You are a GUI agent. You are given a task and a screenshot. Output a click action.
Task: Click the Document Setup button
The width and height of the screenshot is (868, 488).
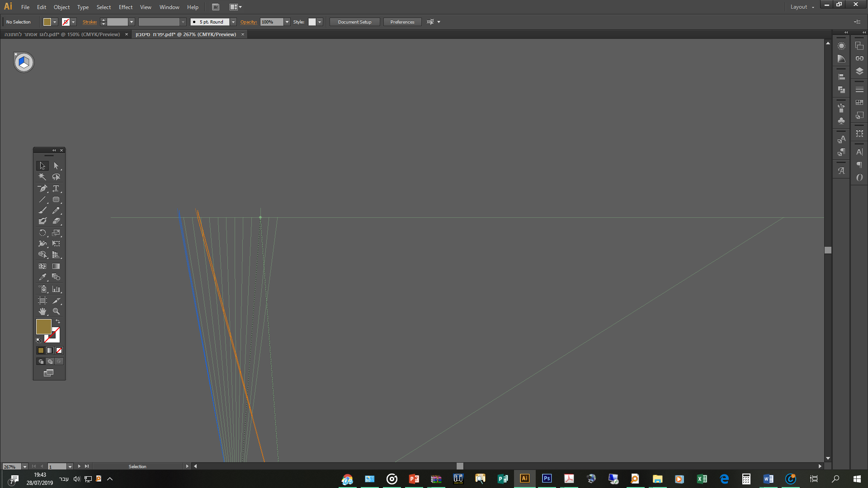[354, 22]
